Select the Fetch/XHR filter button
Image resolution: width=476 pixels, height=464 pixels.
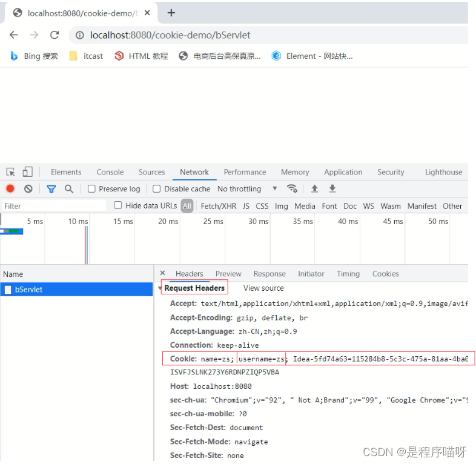click(219, 206)
